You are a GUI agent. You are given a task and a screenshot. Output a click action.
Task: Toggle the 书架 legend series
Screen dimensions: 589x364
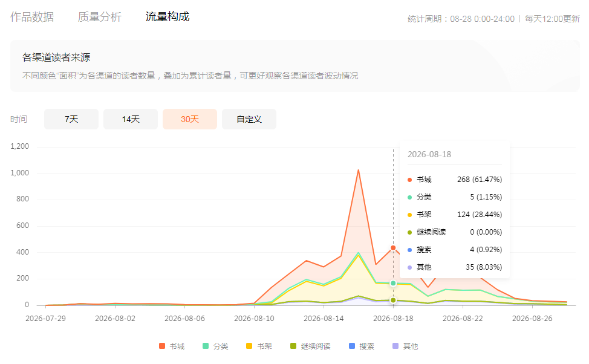[259, 346]
